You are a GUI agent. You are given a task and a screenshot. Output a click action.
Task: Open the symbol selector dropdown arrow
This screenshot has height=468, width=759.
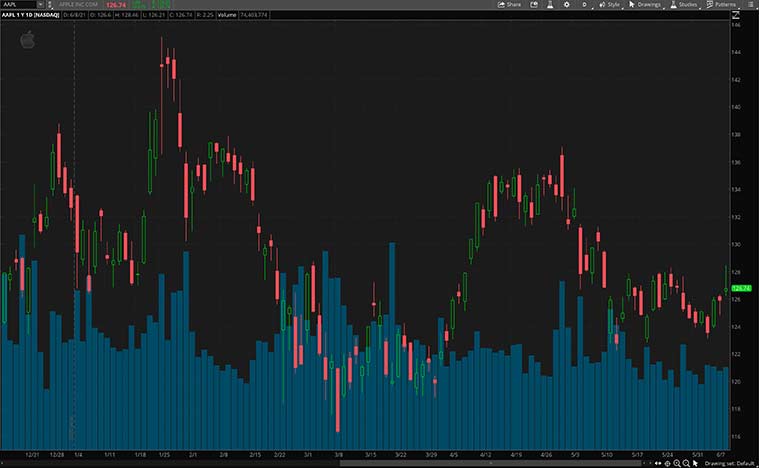click(41, 4)
